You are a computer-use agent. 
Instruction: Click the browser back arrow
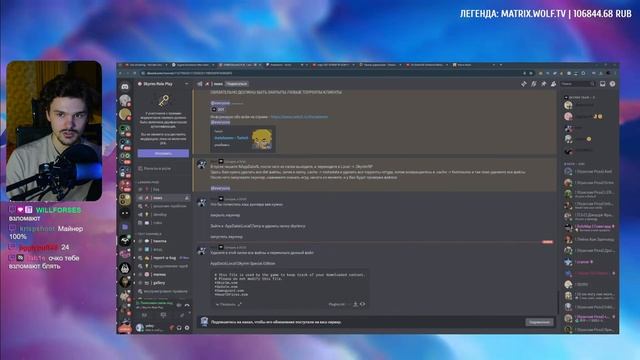(x=120, y=73)
